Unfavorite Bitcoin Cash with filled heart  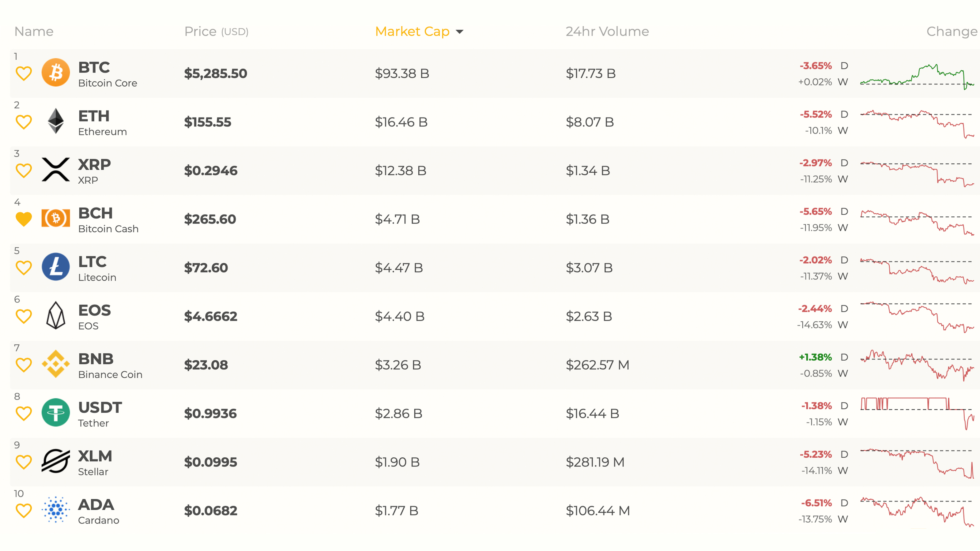(x=24, y=219)
